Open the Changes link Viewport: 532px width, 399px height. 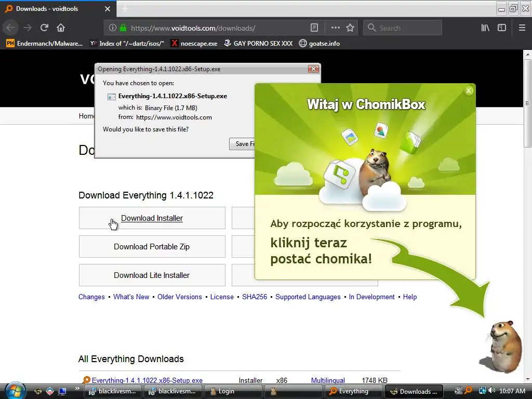(91, 297)
